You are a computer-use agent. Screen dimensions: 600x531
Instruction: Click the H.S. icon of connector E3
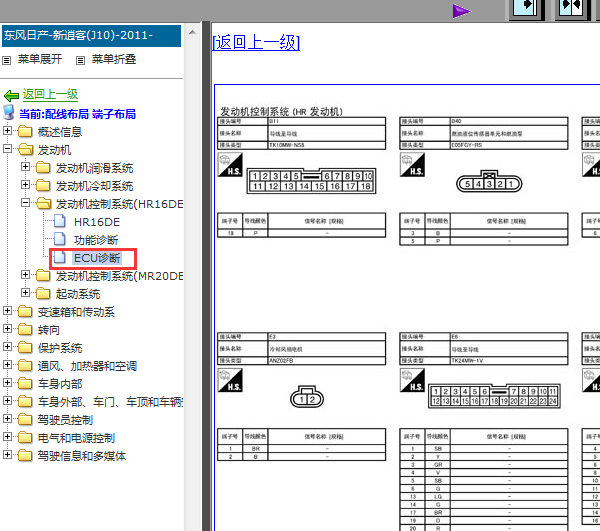tap(230, 380)
